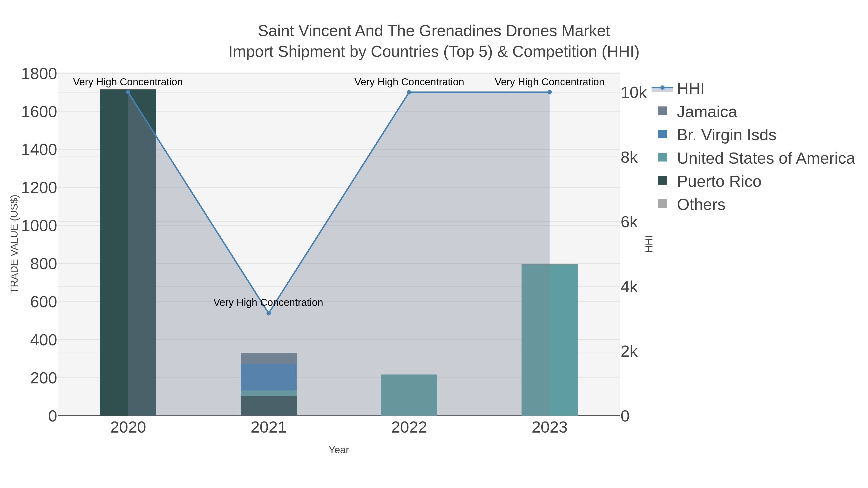Viewport: 868px width, 488px height.
Task: Click the Br. Virgin Isds segment of 2021 bar
Action: (x=269, y=377)
